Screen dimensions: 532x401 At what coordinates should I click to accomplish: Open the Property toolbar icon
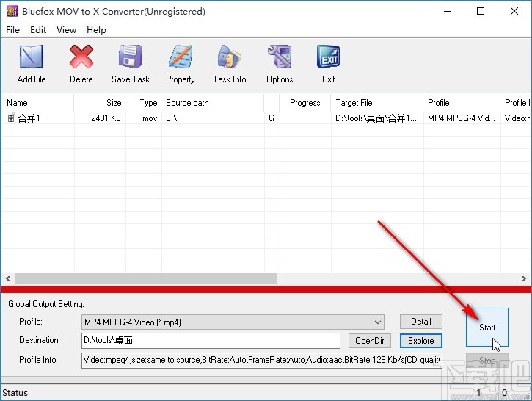(x=181, y=57)
